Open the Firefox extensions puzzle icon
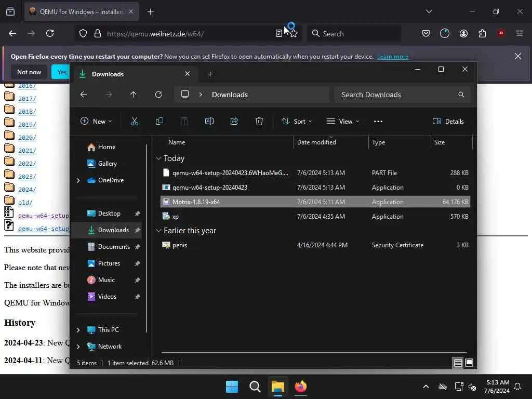 click(482, 33)
